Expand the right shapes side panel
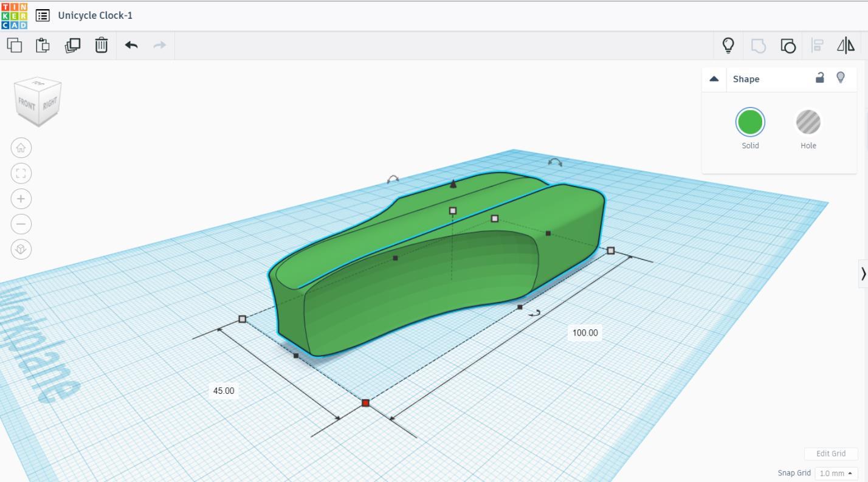 863,274
